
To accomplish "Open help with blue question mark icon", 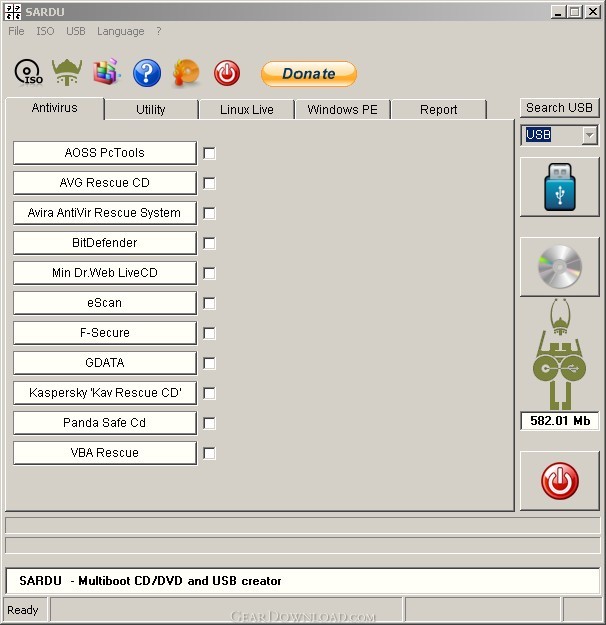I will [x=147, y=73].
